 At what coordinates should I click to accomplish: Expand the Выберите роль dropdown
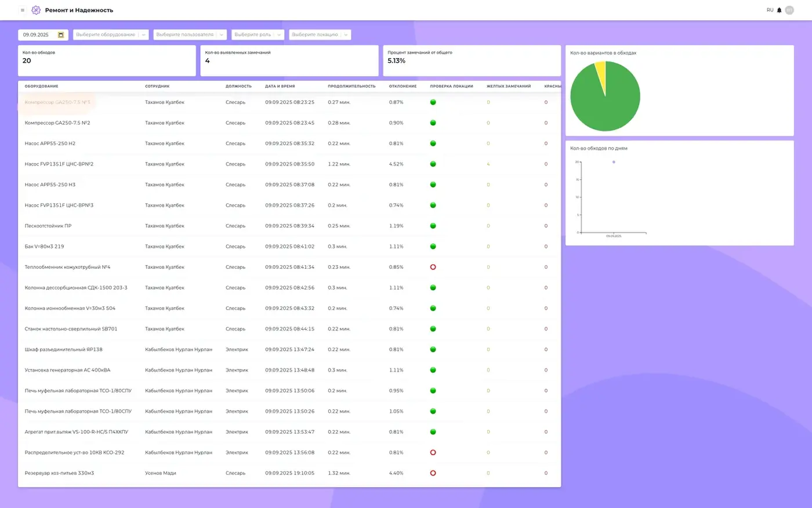click(258, 35)
